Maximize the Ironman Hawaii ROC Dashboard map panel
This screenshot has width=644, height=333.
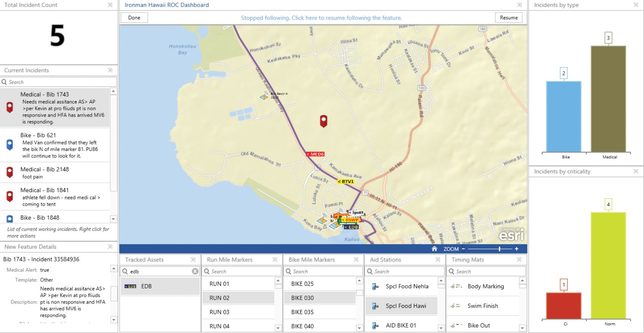[520, 5]
